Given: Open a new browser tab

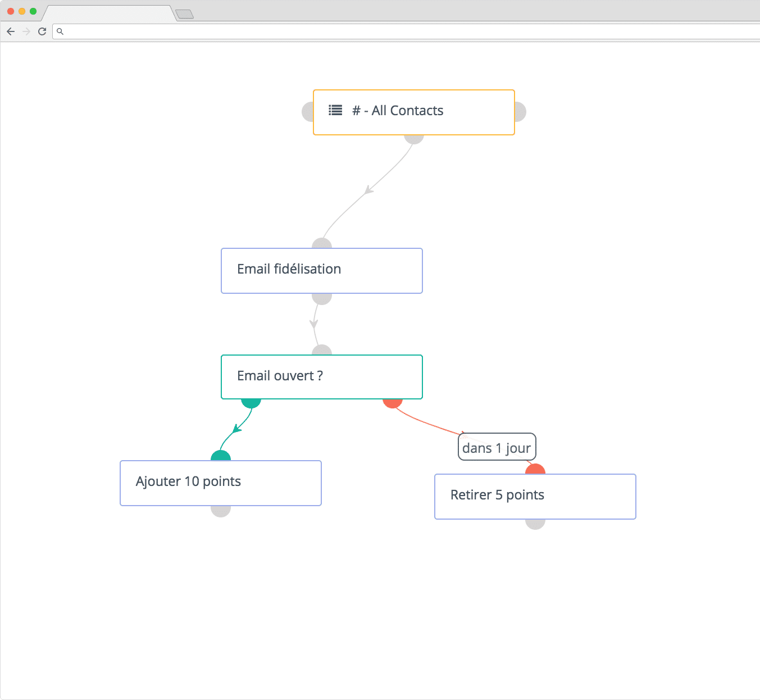Looking at the screenshot, I should tap(185, 14).
